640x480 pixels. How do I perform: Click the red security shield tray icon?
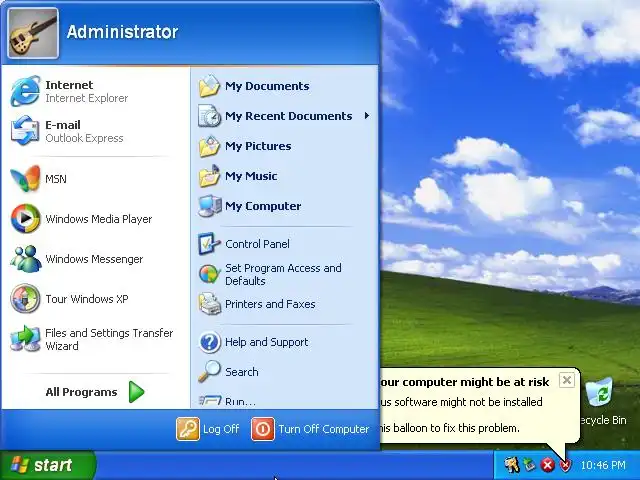coord(565,465)
